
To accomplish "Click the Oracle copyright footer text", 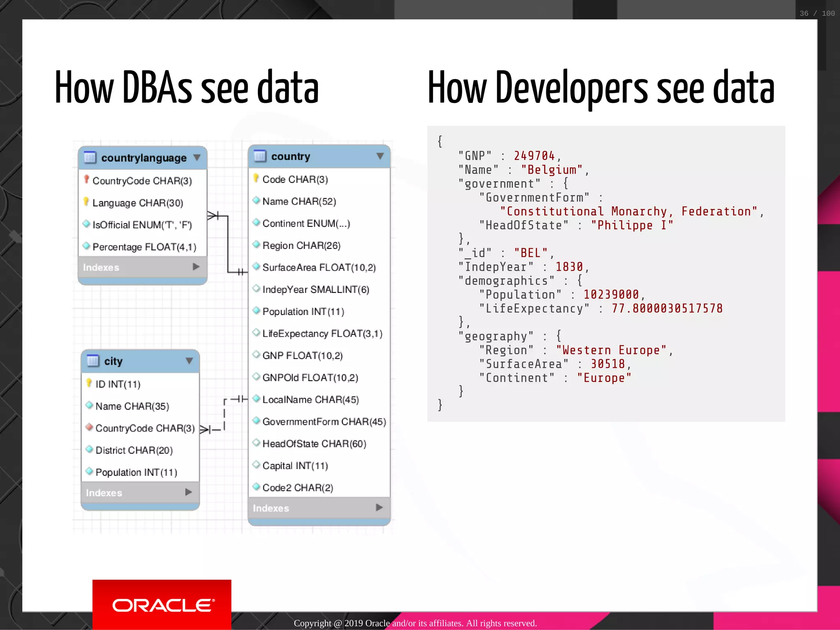I will coord(415,623).
